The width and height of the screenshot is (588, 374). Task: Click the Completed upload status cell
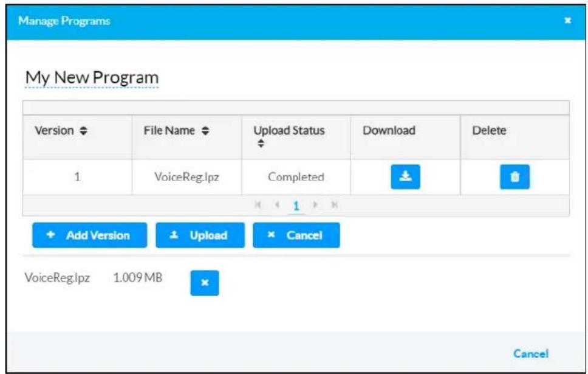tap(296, 177)
